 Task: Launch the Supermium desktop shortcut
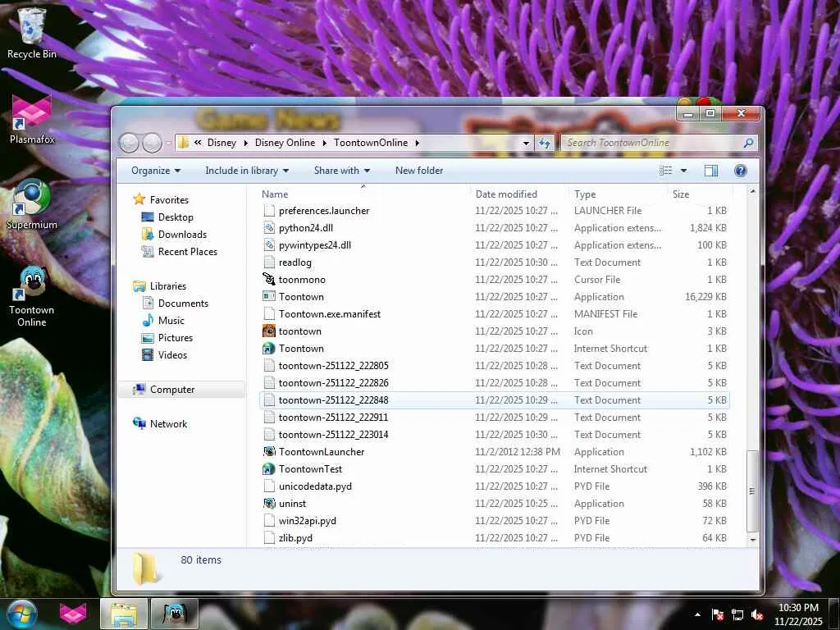[32, 204]
